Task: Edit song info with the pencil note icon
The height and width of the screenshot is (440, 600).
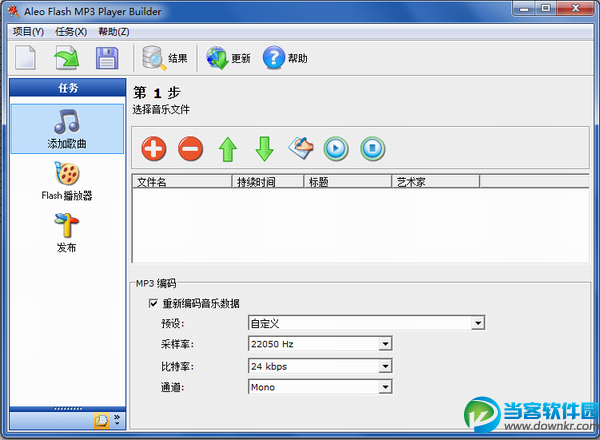Action: pos(301,148)
